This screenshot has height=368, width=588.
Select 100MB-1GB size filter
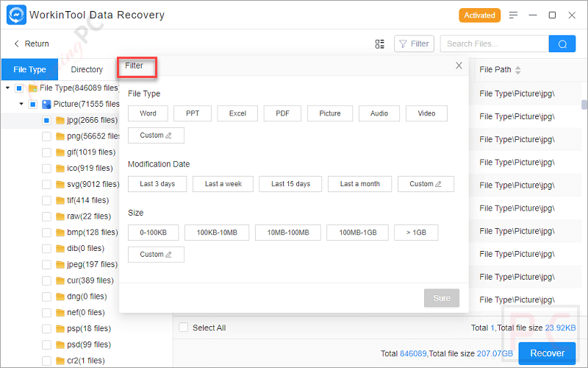pyautogui.click(x=358, y=233)
